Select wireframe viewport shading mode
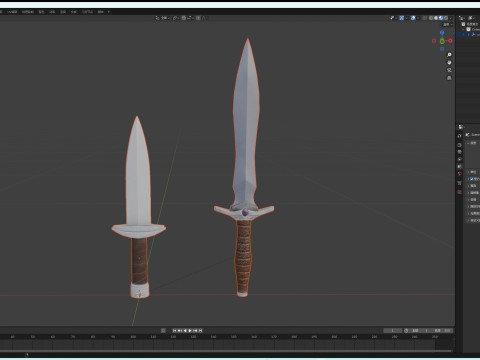Image resolution: width=480 pixels, height=360 pixels. [x=431, y=18]
